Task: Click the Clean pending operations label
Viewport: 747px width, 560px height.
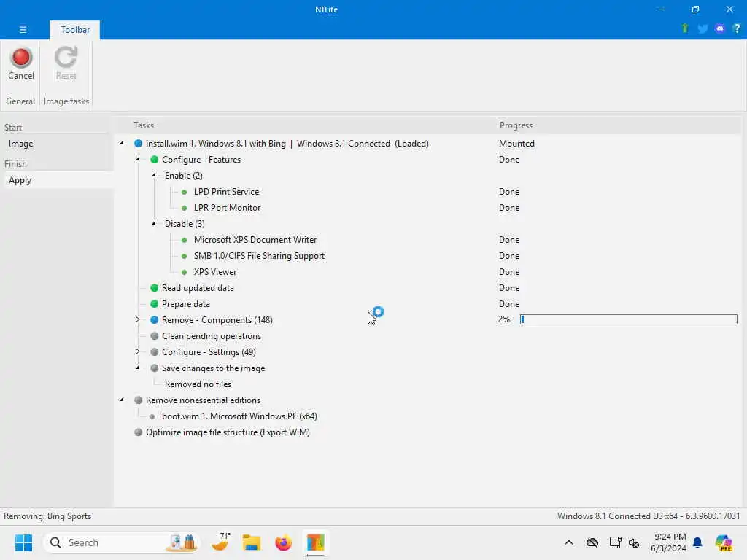Action: tap(211, 335)
